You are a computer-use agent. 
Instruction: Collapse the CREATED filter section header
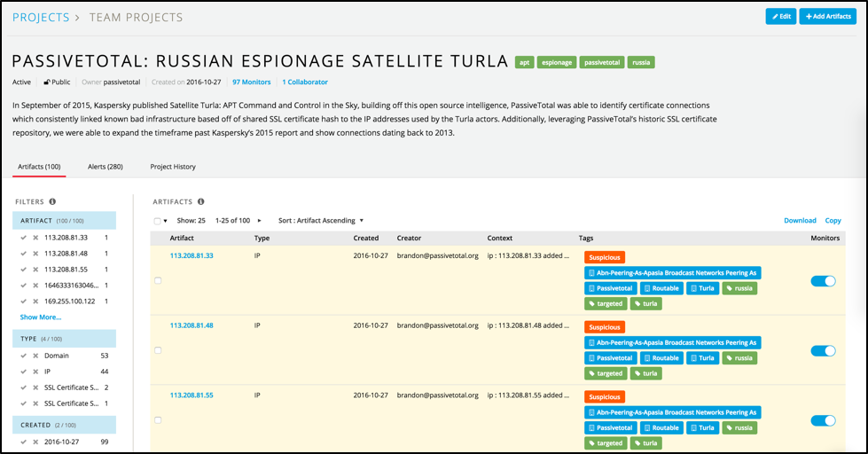click(64, 425)
